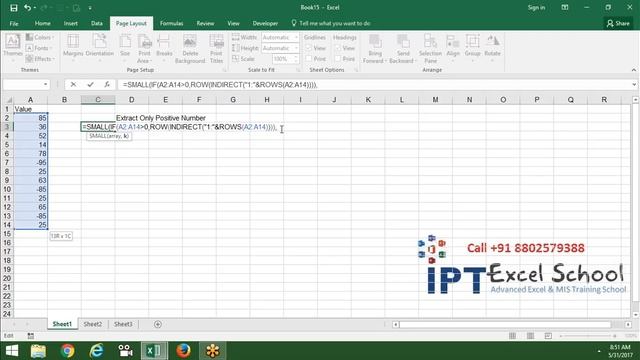Image resolution: width=640 pixels, height=360 pixels.
Task: Open theme Effects option
Action: 40,59
